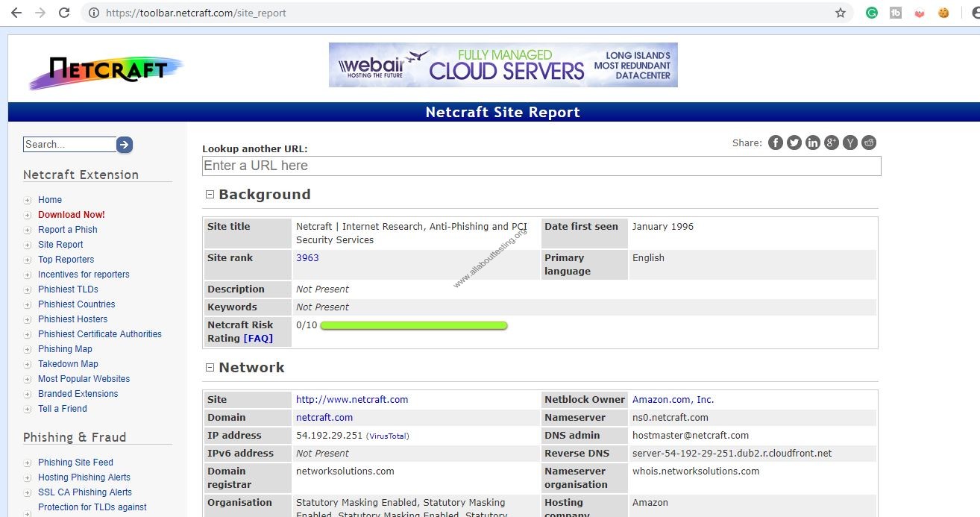Click the Netcraft logo

tap(106, 72)
